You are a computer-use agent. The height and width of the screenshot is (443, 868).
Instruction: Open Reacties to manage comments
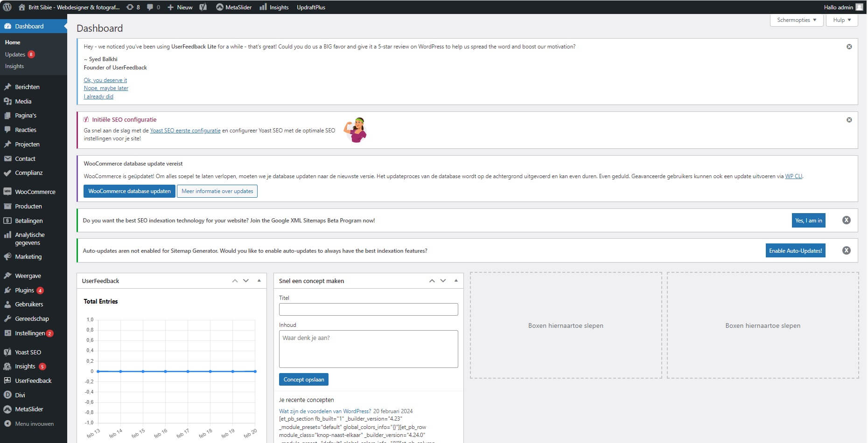coord(26,130)
